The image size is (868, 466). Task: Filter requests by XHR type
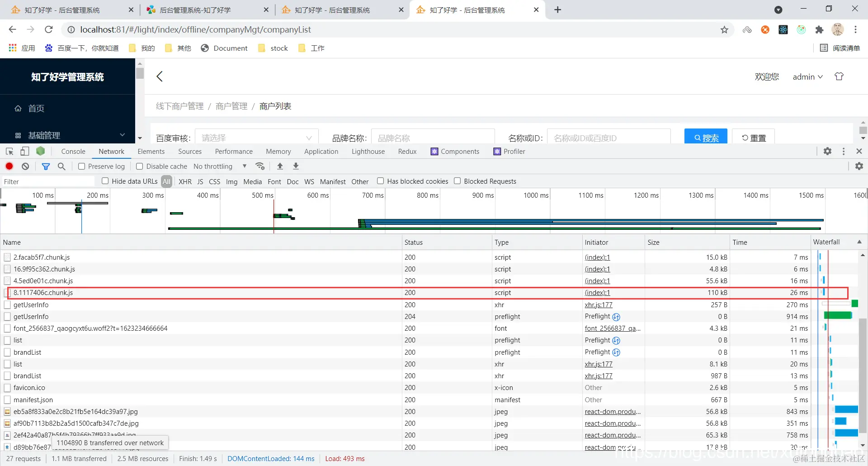pyautogui.click(x=185, y=181)
